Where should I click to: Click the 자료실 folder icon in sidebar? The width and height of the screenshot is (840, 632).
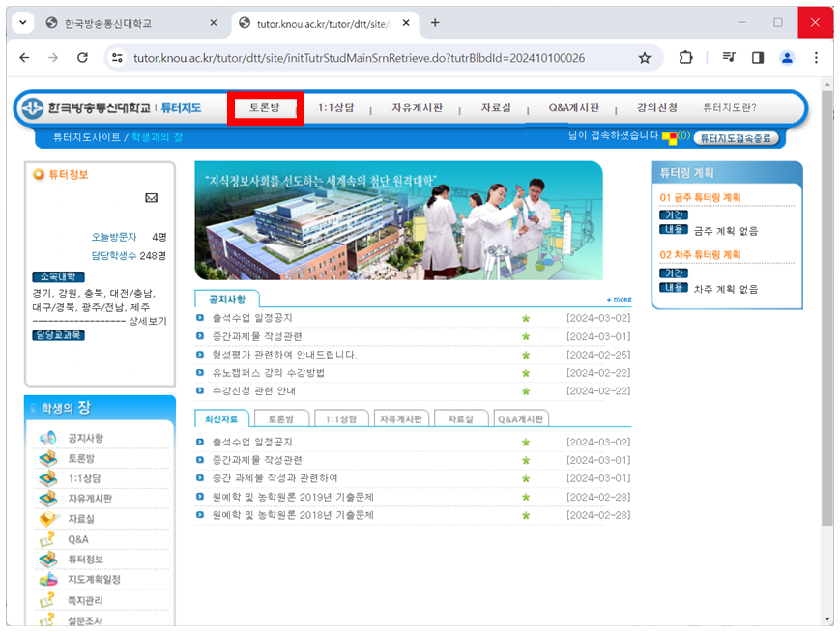[47, 519]
